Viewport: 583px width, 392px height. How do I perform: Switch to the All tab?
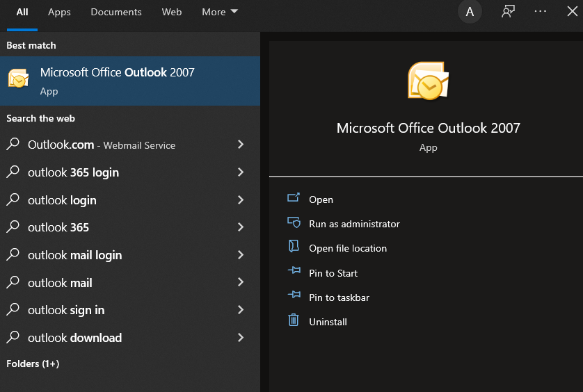click(22, 12)
